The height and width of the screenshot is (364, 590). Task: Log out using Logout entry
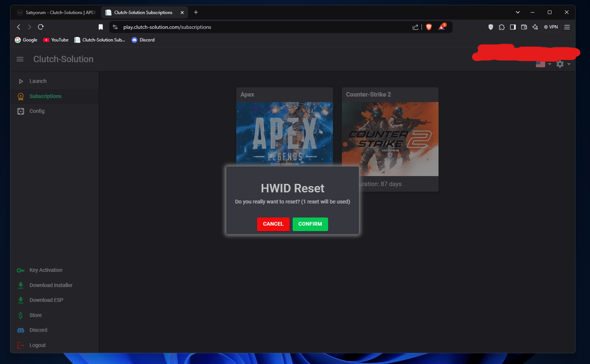[x=54, y=346]
